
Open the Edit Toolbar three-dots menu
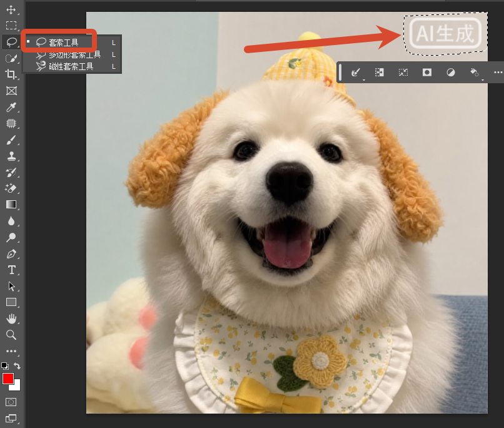pyautogui.click(x=11, y=351)
